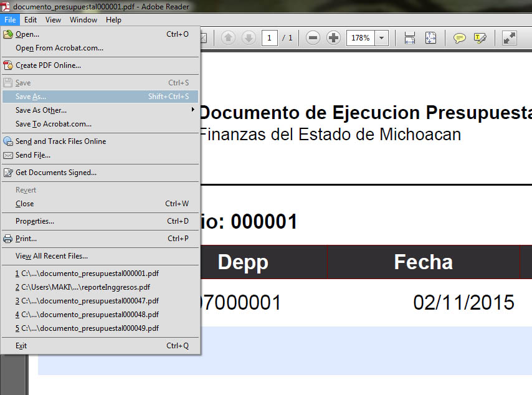Viewport: 532px width, 395px height.
Task: Click the Send and Track globe icon
Action: (x=8, y=141)
